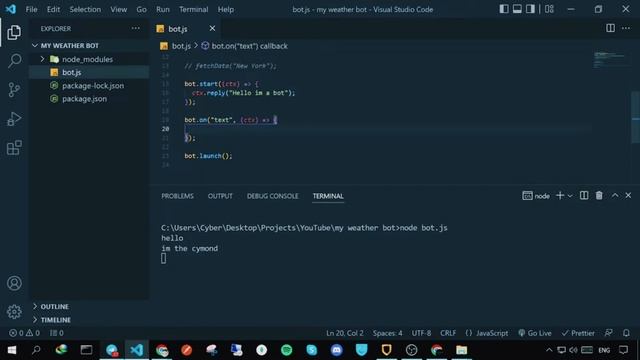Open the Extensions view
Image resolution: width=640 pixels, height=360 pixels.
[14, 148]
